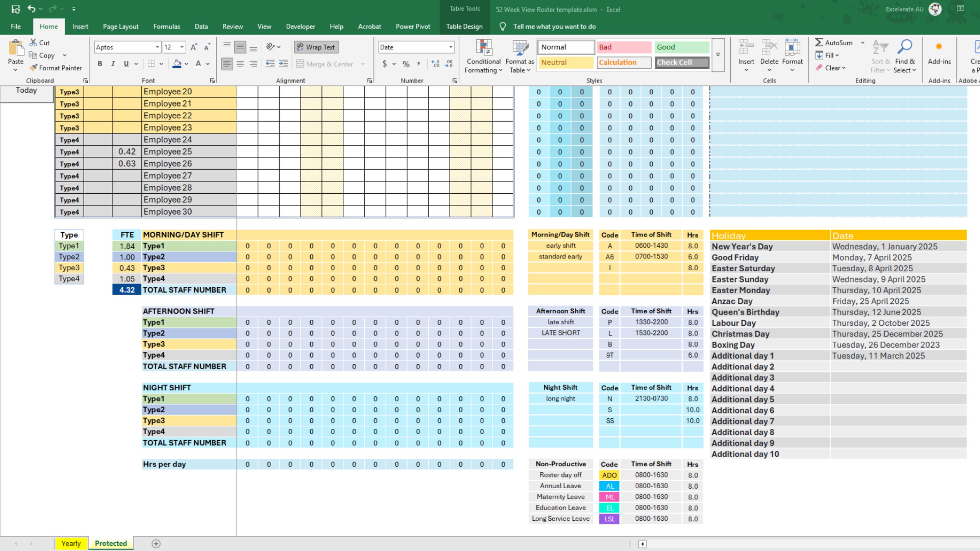Toggle Italic formatting

(x=113, y=63)
